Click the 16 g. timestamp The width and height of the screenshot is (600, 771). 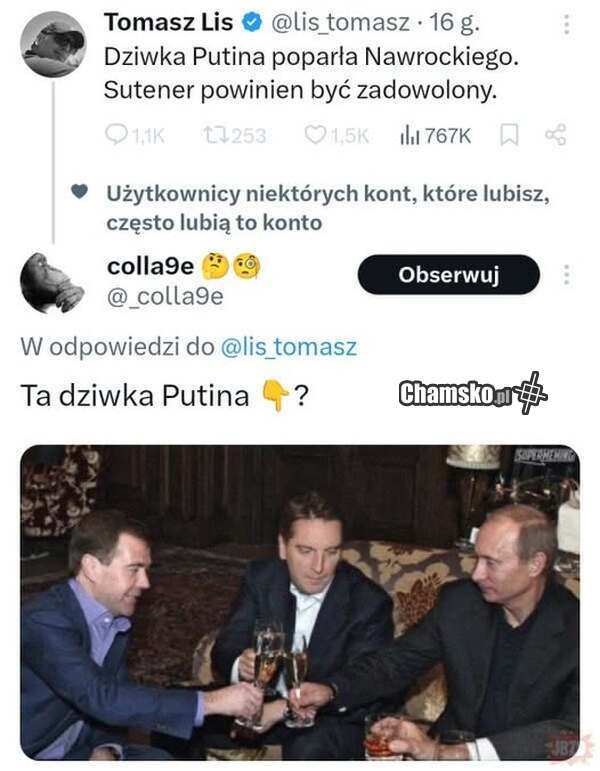click(454, 23)
